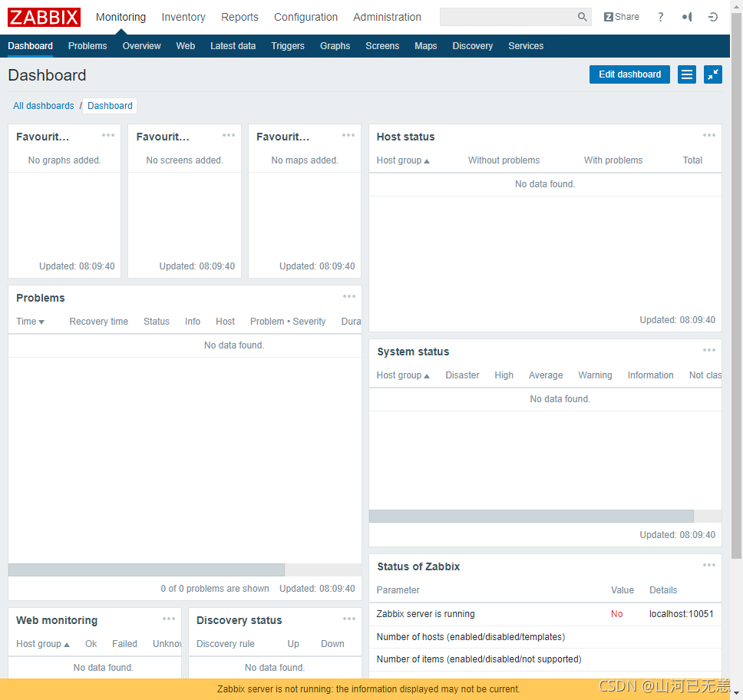The height and width of the screenshot is (700, 743).
Task: Click the 'localhost:10051' details text
Action: 681,614
